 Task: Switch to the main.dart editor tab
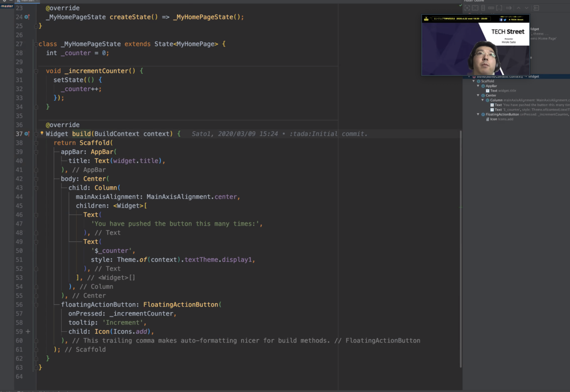(x=28, y=1)
